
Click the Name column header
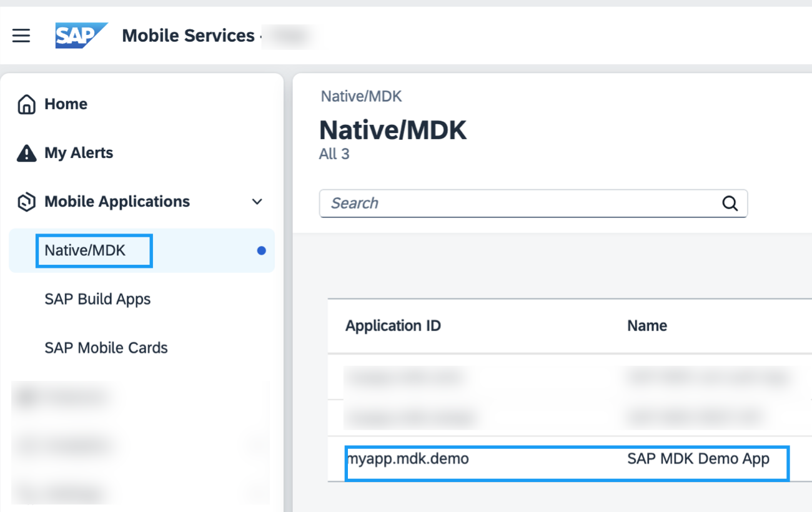pos(647,326)
